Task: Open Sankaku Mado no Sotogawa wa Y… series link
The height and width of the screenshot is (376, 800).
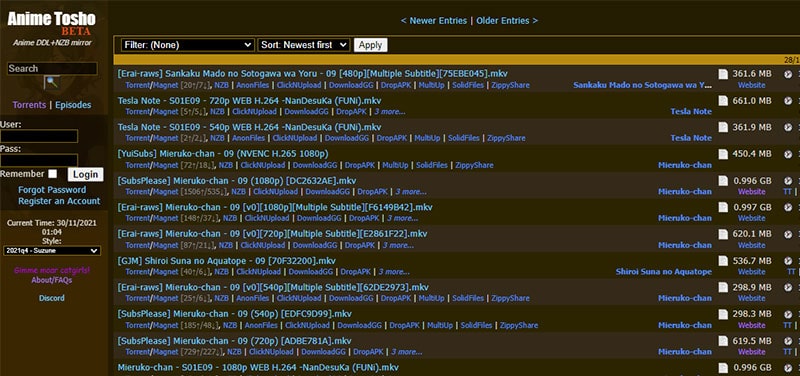Action: 642,85
